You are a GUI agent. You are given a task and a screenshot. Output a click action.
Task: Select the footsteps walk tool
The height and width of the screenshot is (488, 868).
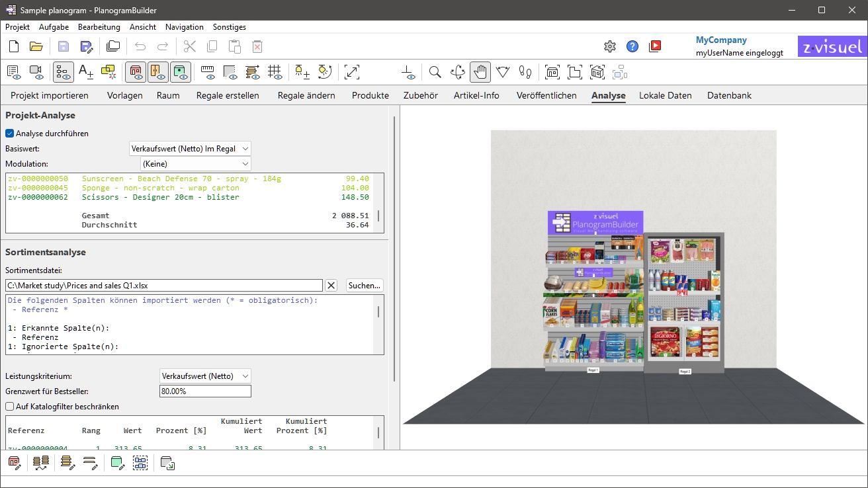(x=525, y=71)
